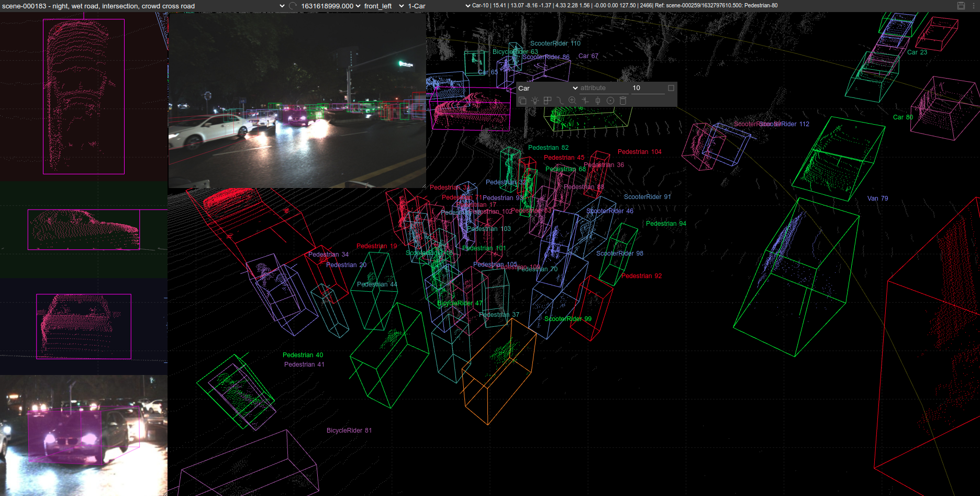Click the lightbulb highlight icon
980x496 pixels.
534,101
